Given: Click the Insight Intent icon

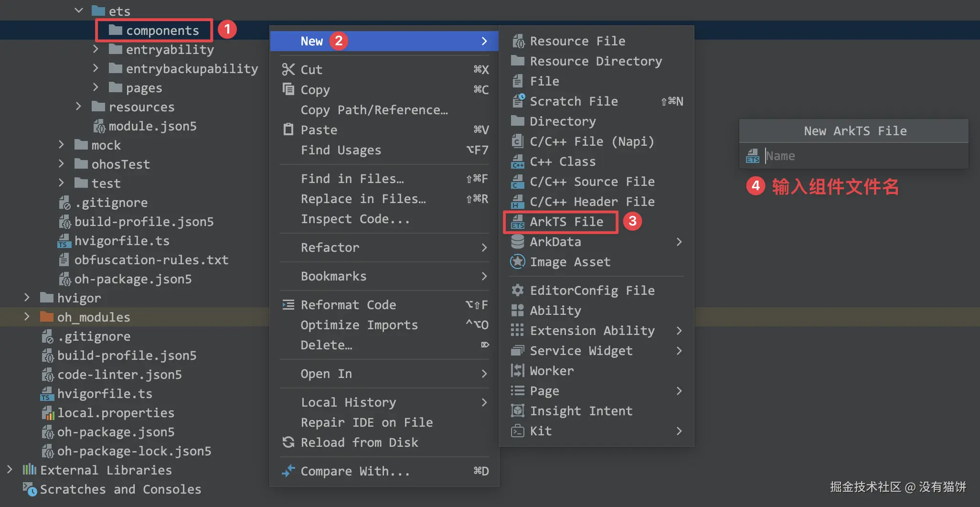Looking at the screenshot, I should [x=518, y=411].
